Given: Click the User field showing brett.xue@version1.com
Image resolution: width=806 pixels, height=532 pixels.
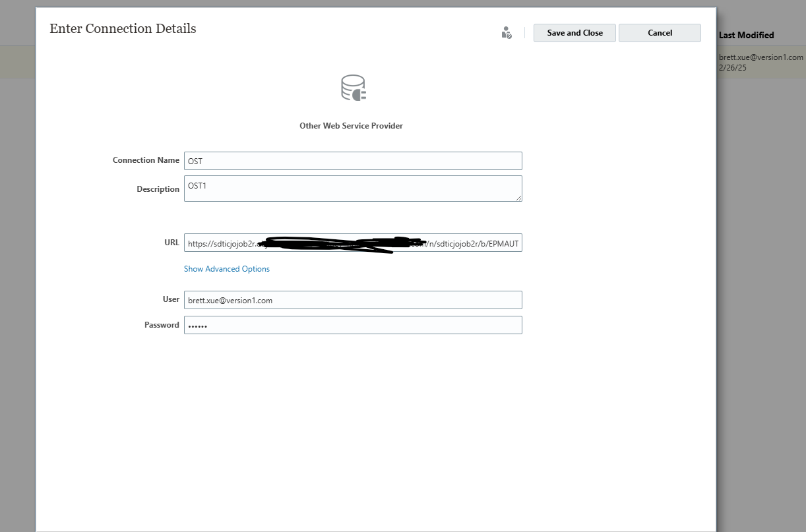Looking at the screenshot, I should [353, 299].
